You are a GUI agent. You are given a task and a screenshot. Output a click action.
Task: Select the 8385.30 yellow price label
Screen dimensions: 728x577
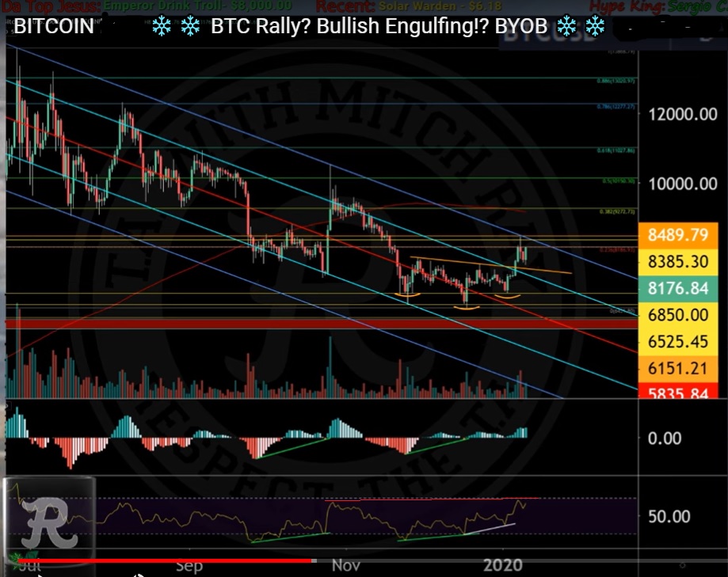click(678, 262)
